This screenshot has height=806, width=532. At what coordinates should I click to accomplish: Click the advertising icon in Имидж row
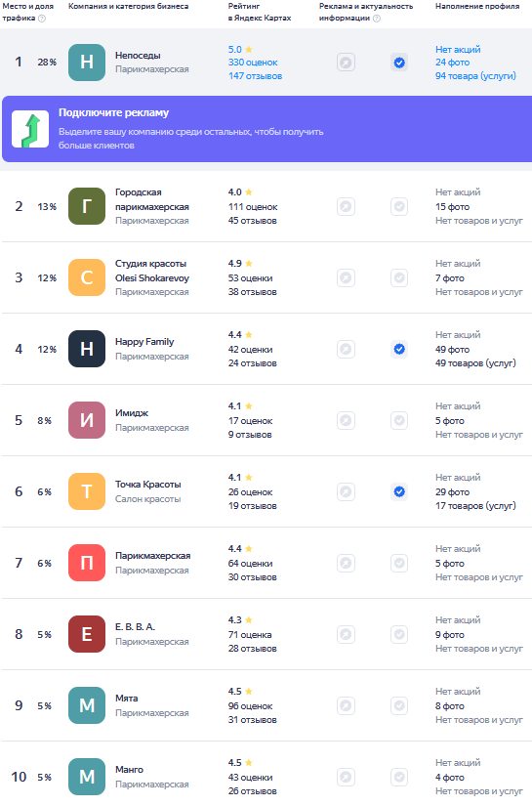coord(347,420)
